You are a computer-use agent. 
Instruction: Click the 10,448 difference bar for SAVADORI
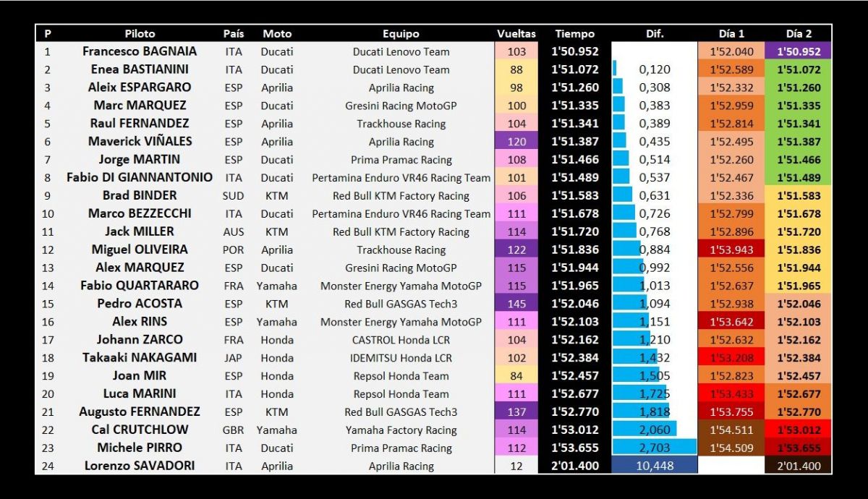pos(655,466)
